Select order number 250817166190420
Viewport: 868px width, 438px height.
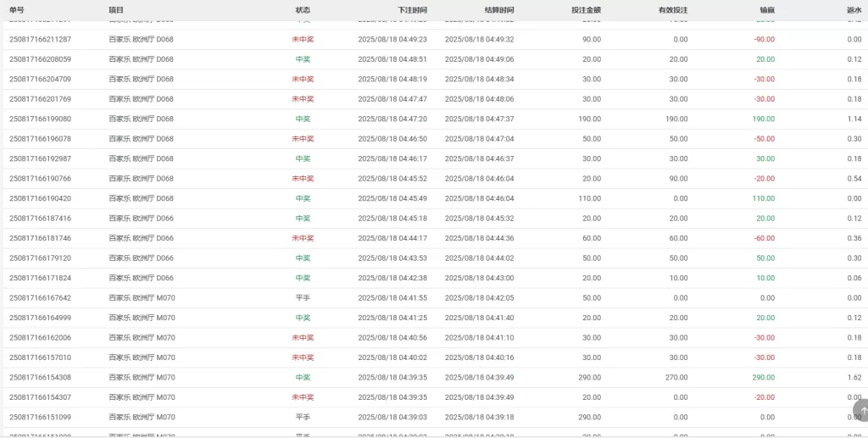pyautogui.click(x=40, y=198)
